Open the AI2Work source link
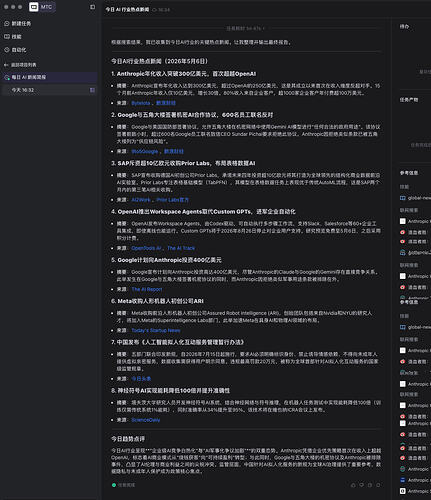 (x=141, y=200)
